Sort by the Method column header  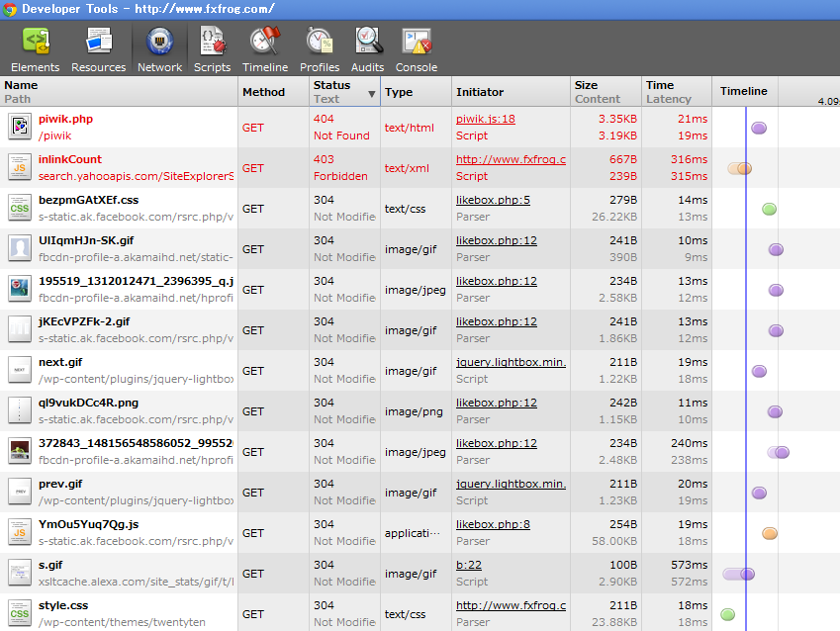[263, 92]
